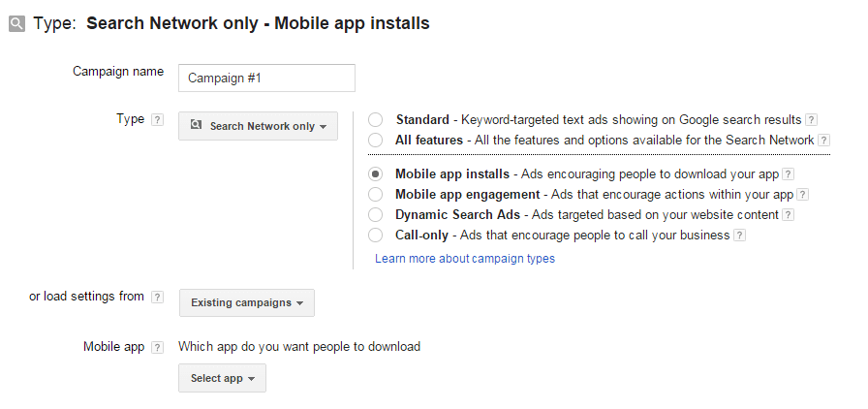Open help icon for All features option
Image resolution: width=868 pixels, height=409 pixels.
(823, 141)
